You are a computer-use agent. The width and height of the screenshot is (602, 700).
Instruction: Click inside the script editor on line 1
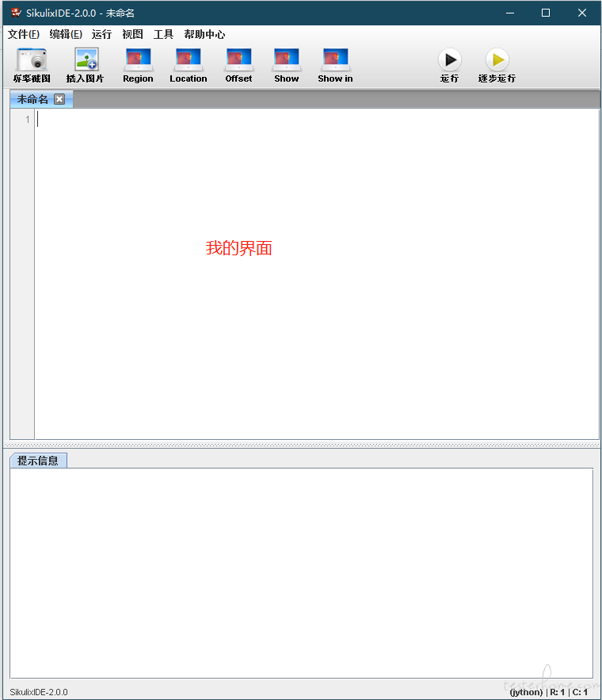pos(317,119)
